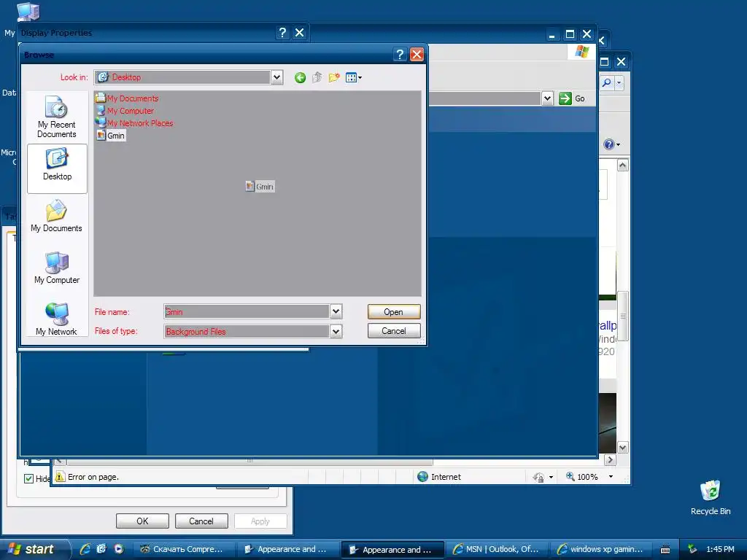
Task: Click the network tray icon near clock
Action: 692,549
